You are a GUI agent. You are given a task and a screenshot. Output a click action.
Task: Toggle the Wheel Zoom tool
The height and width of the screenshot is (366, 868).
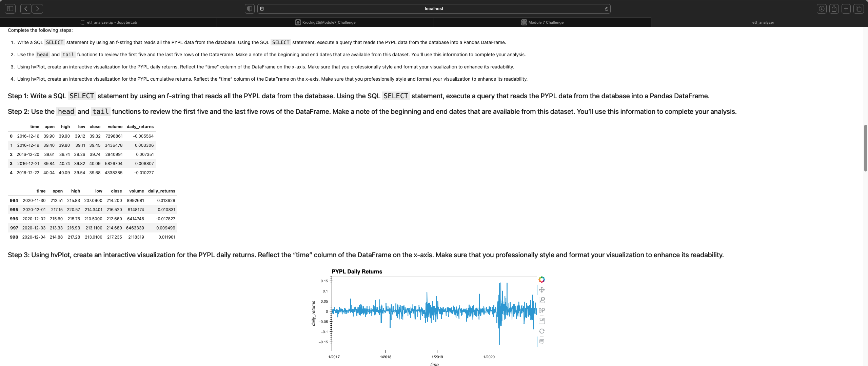tap(542, 310)
